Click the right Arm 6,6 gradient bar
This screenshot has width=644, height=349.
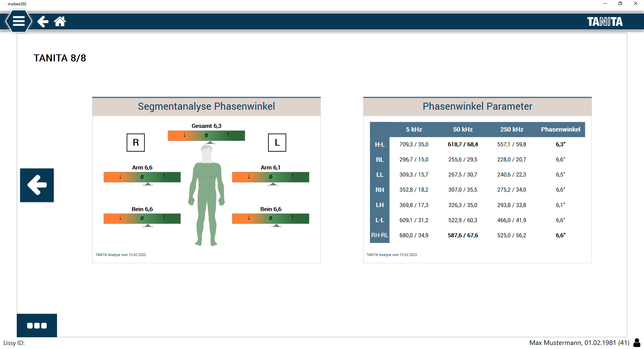142,177
